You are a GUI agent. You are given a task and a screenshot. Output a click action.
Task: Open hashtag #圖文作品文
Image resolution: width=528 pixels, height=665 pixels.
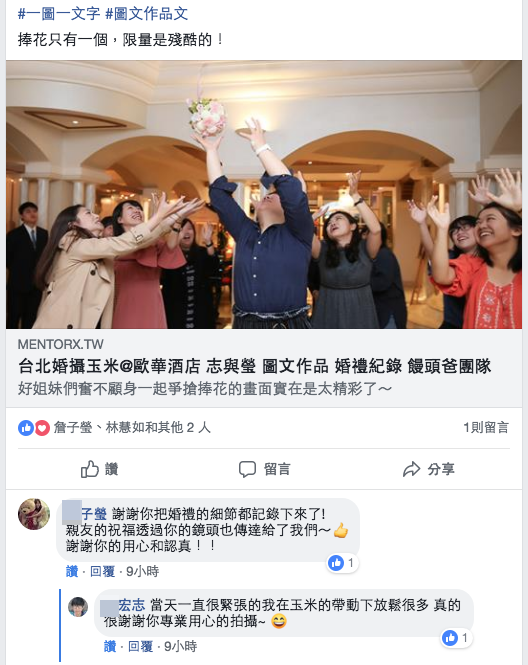coord(146,14)
